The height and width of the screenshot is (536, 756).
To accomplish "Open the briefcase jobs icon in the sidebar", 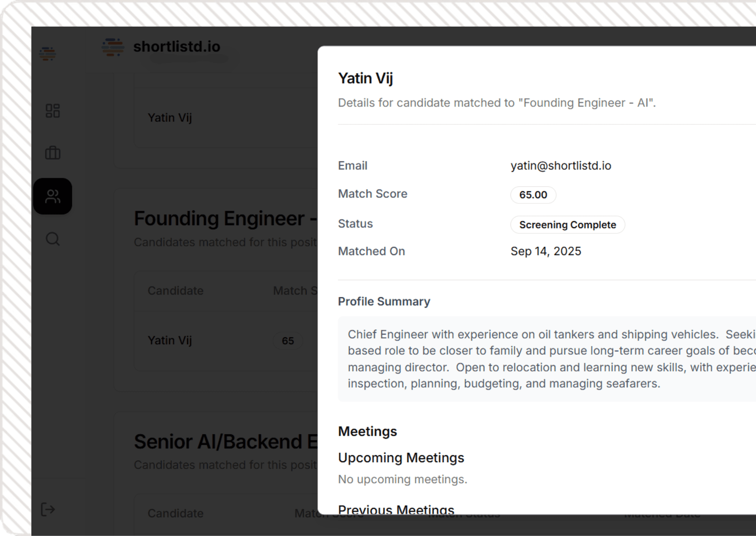I will (52, 153).
